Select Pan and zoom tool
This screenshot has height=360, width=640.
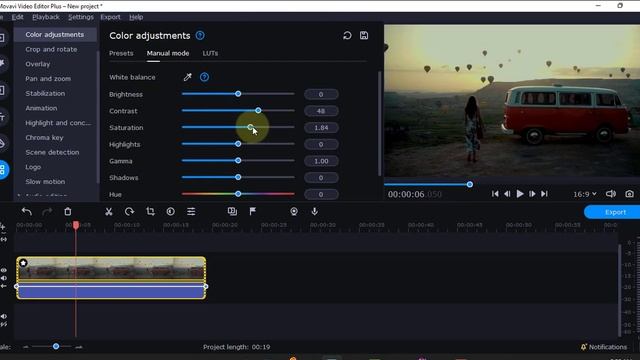(48, 79)
